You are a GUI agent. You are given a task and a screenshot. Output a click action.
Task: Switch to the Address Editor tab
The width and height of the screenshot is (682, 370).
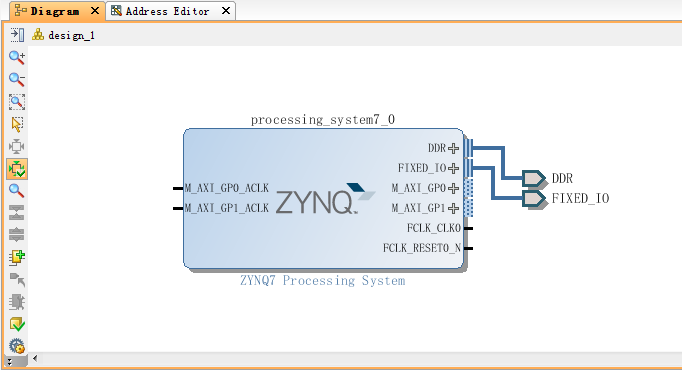[x=167, y=11]
